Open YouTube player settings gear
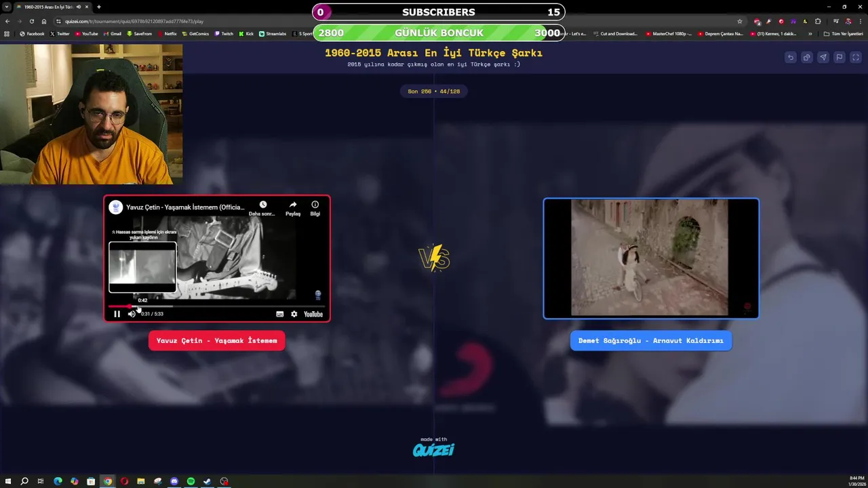Viewport: 868px width, 488px height. [294, 314]
